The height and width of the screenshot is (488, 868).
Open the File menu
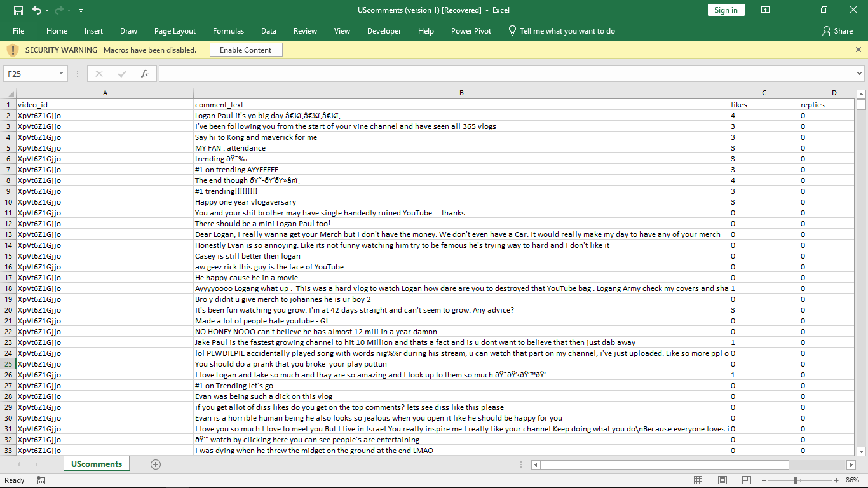(18, 31)
